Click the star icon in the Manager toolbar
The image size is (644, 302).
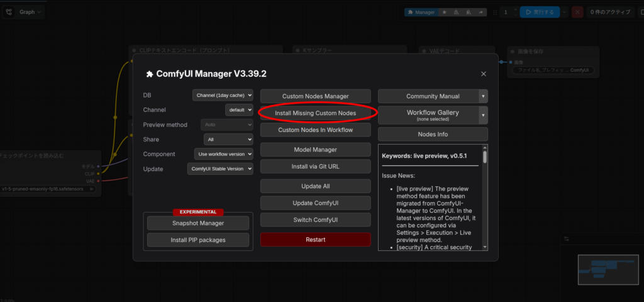pos(445,12)
